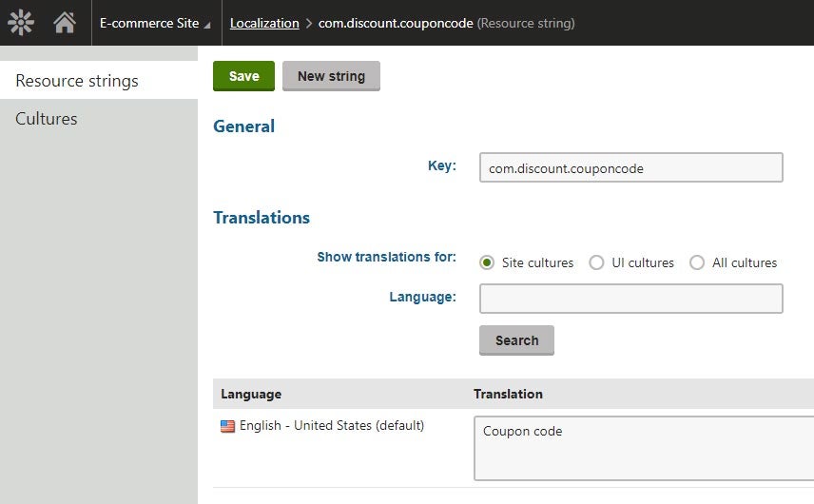Go to the dashboard via home icon
Viewport: 814px width, 504px height.
[x=65, y=23]
